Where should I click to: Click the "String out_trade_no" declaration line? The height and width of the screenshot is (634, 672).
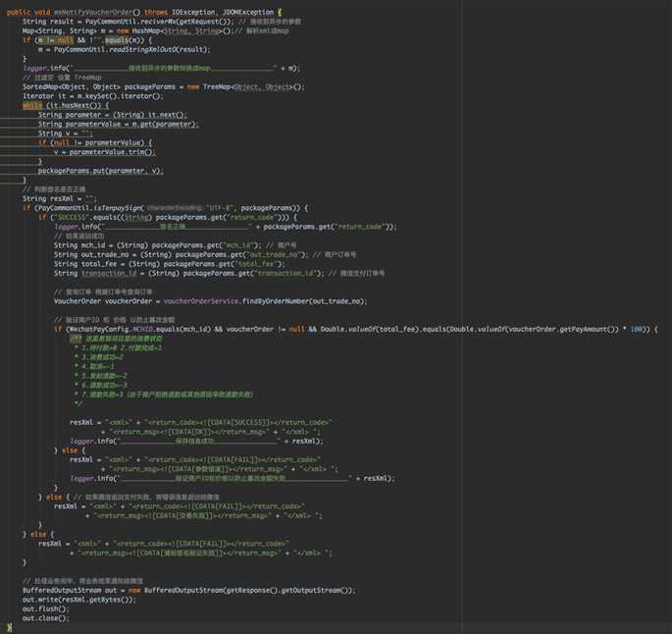[181, 254]
